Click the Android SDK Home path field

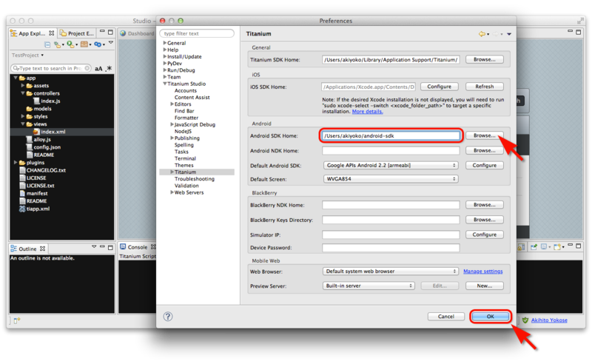(x=391, y=136)
